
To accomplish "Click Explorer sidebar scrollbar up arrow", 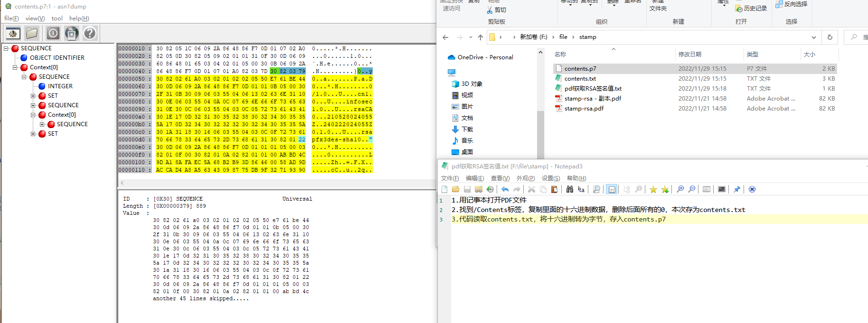I will coord(540,53).
